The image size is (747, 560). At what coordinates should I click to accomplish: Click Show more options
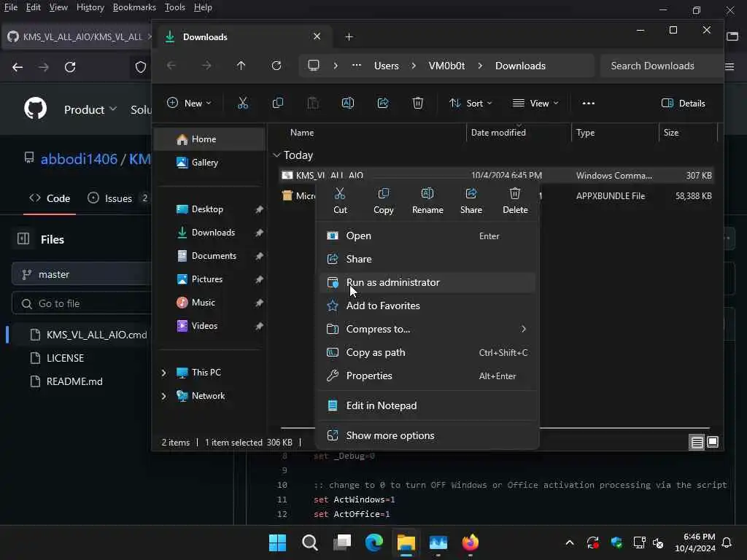pyautogui.click(x=427, y=436)
